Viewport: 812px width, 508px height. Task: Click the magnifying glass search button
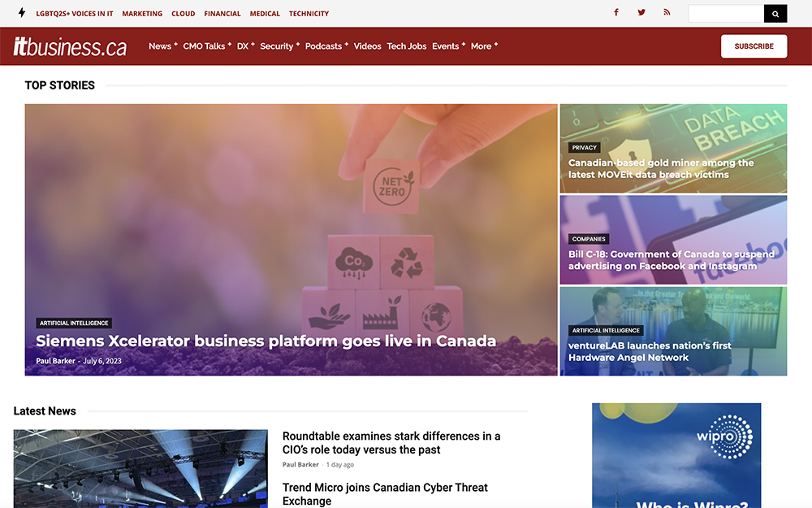[x=775, y=14]
